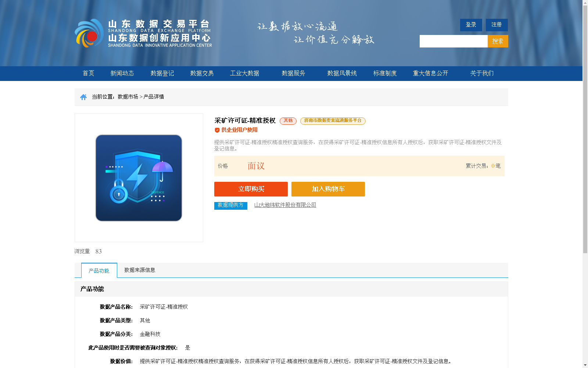Focus the header search input field

453,41
